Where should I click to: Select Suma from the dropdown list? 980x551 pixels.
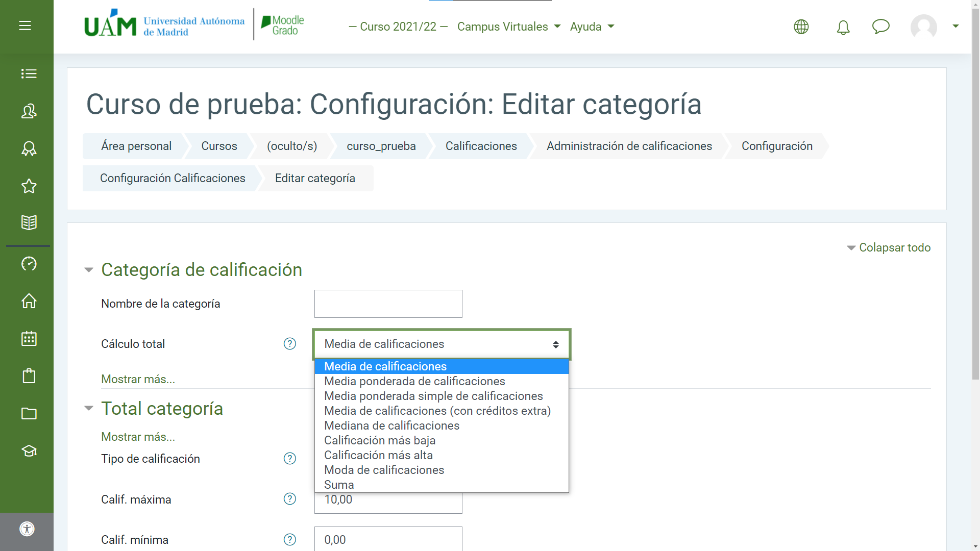pos(339,485)
